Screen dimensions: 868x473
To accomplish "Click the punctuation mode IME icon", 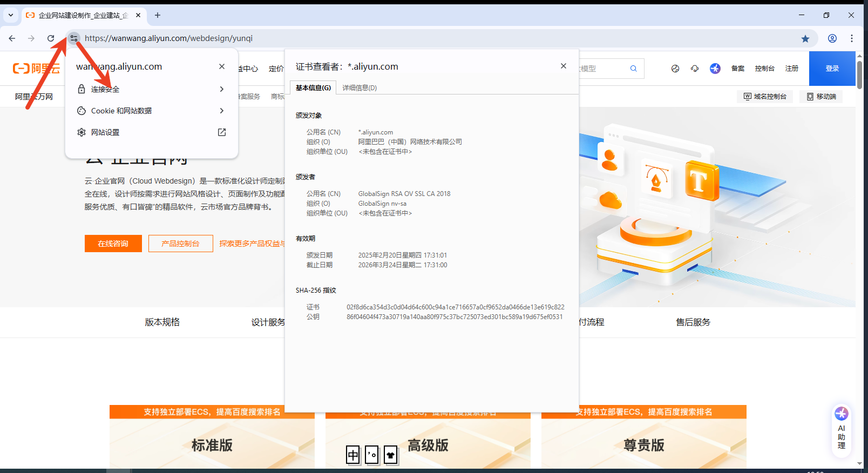I will pyautogui.click(x=372, y=455).
